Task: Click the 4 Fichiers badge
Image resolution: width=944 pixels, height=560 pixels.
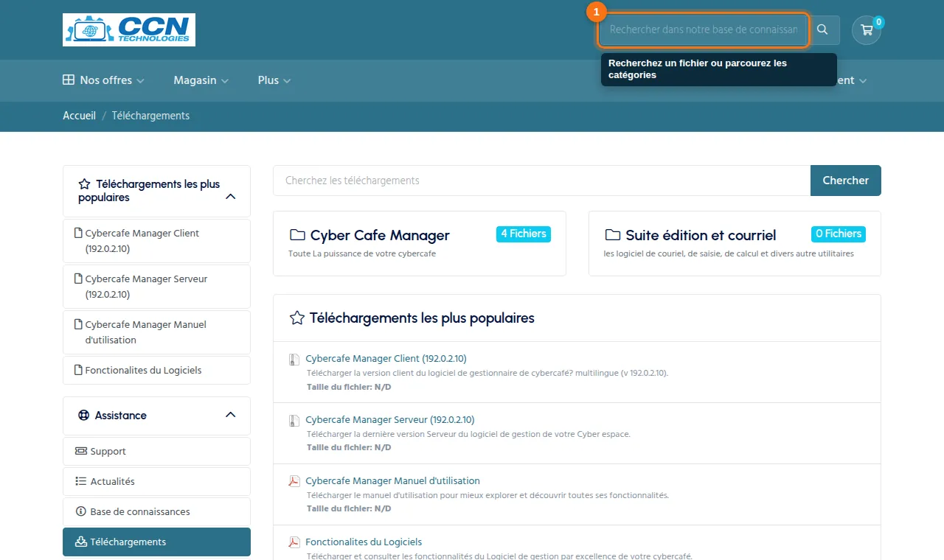Action: (x=524, y=234)
